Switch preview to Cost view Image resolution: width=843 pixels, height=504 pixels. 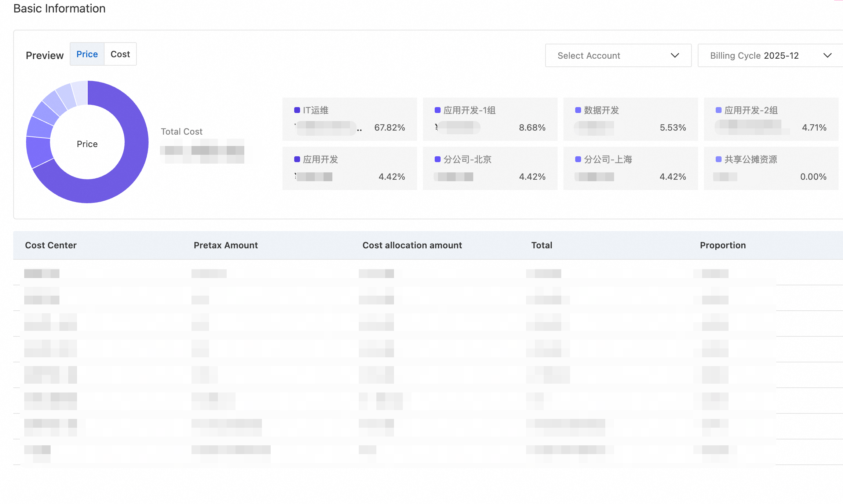(120, 54)
